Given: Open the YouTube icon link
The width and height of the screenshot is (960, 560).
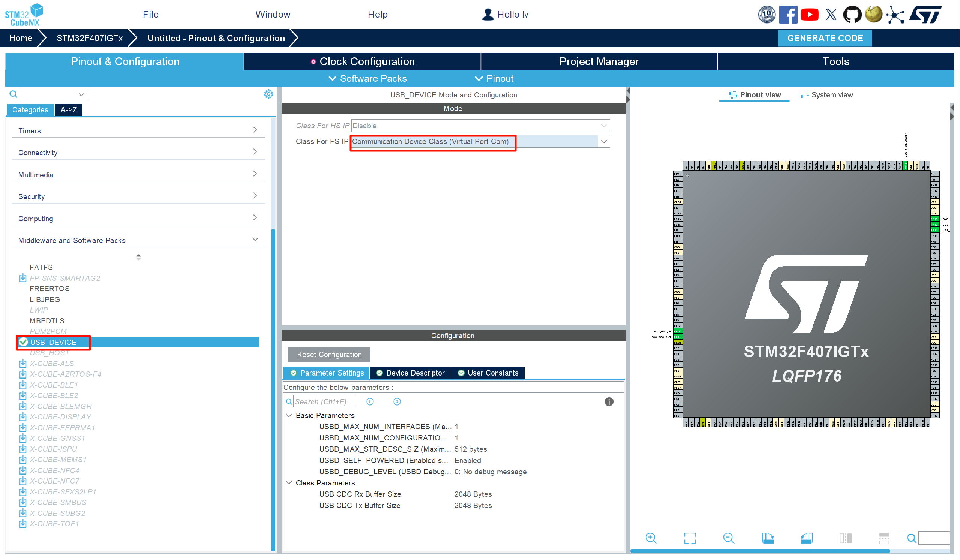Looking at the screenshot, I should pos(810,15).
